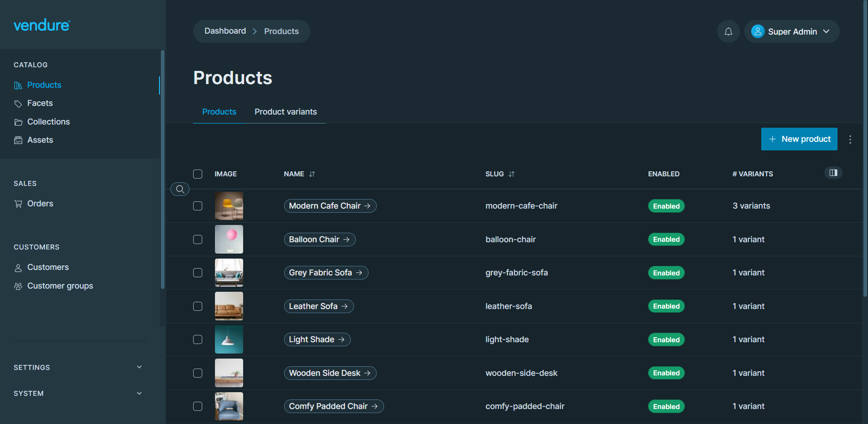
Task: Open the column settings icon
Action: [x=833, y=173]
